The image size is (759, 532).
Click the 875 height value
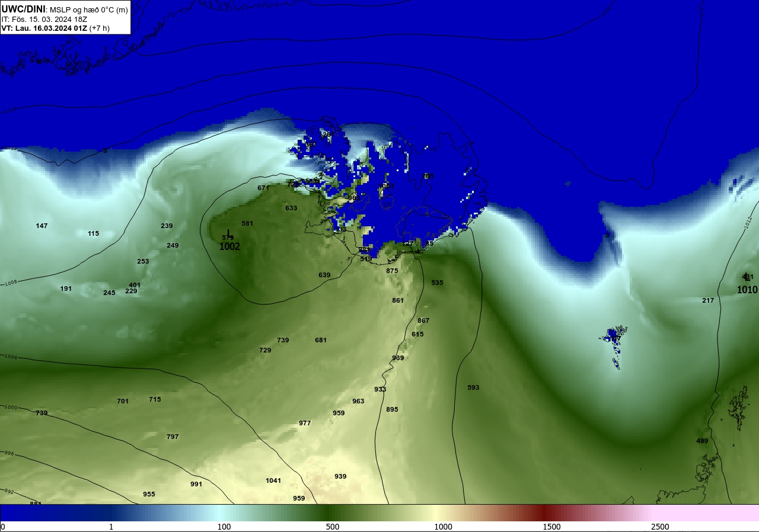[x=392, y=271]
